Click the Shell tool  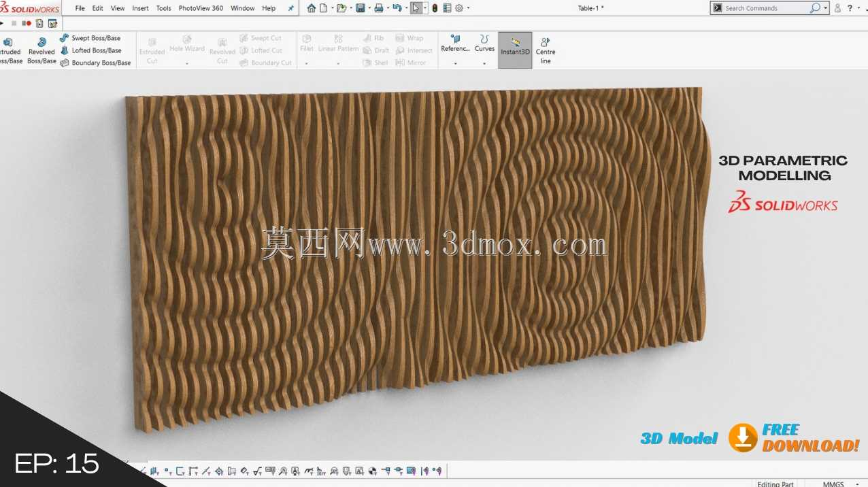(x=375, y=63)
